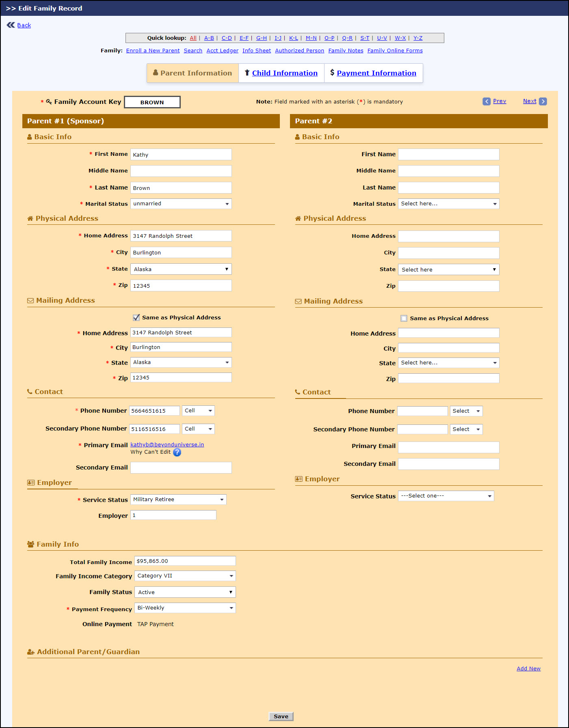
Task: Click the key icon beside Family Account Key
Action: (x=49, y=102)
